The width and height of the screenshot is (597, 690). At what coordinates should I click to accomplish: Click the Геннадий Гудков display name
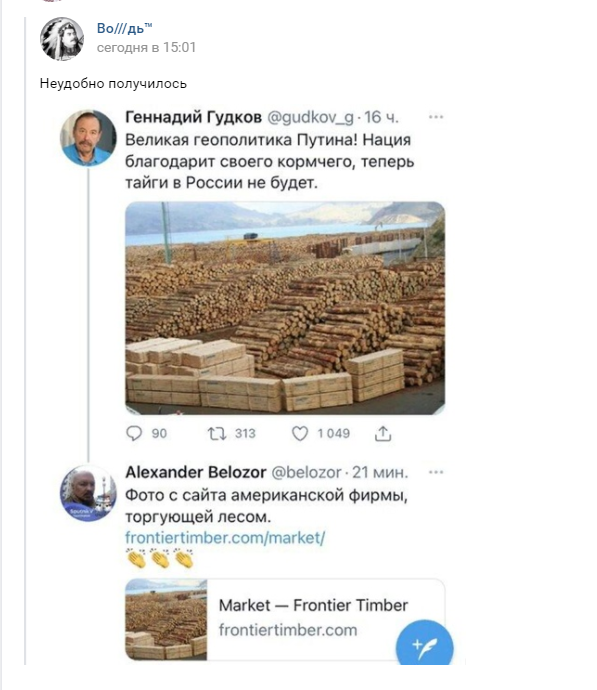(194, 117)
